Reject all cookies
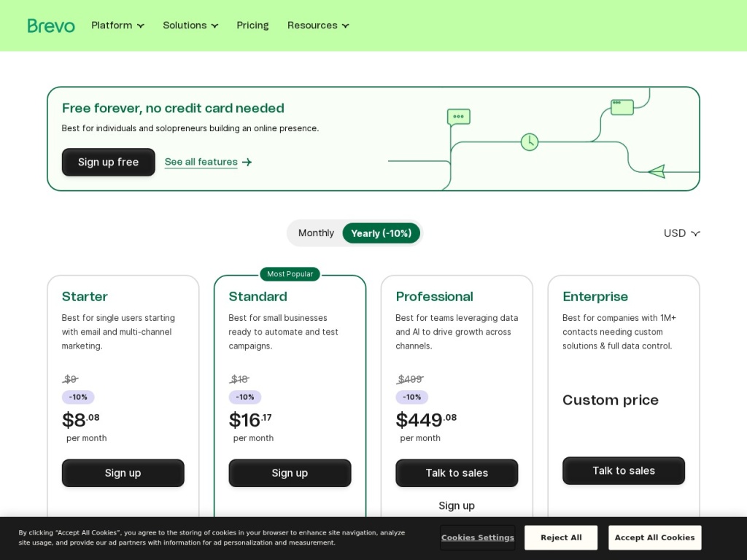 click(561, 537)
